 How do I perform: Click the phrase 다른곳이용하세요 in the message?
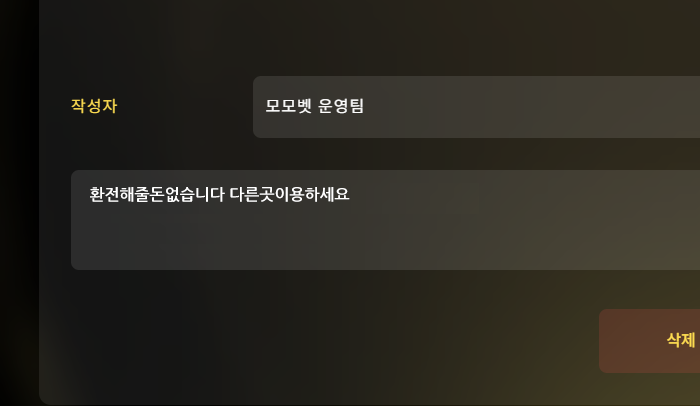click(x=289, y=194)
